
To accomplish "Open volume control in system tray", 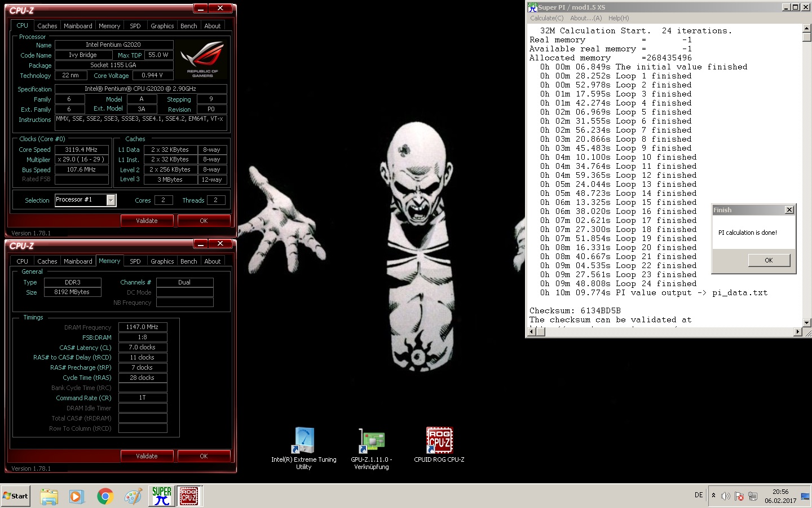I will (726, 496).
